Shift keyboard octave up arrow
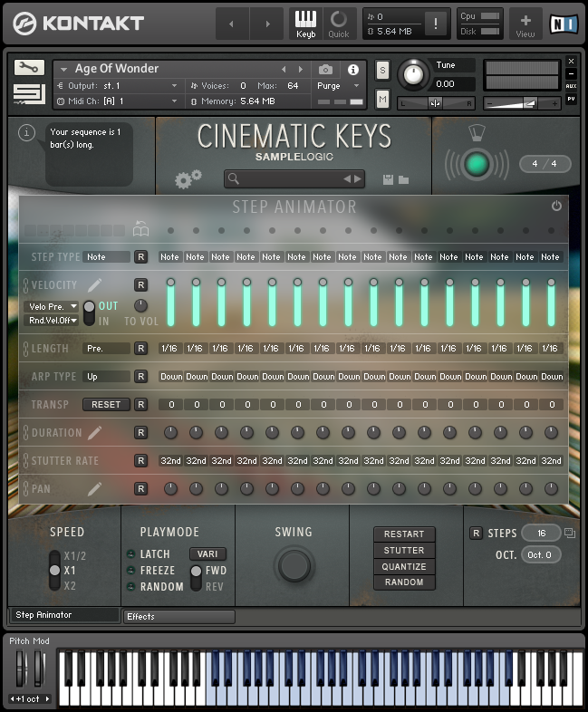The width and height of the screenshot is (588, 712). click(47, 698)
